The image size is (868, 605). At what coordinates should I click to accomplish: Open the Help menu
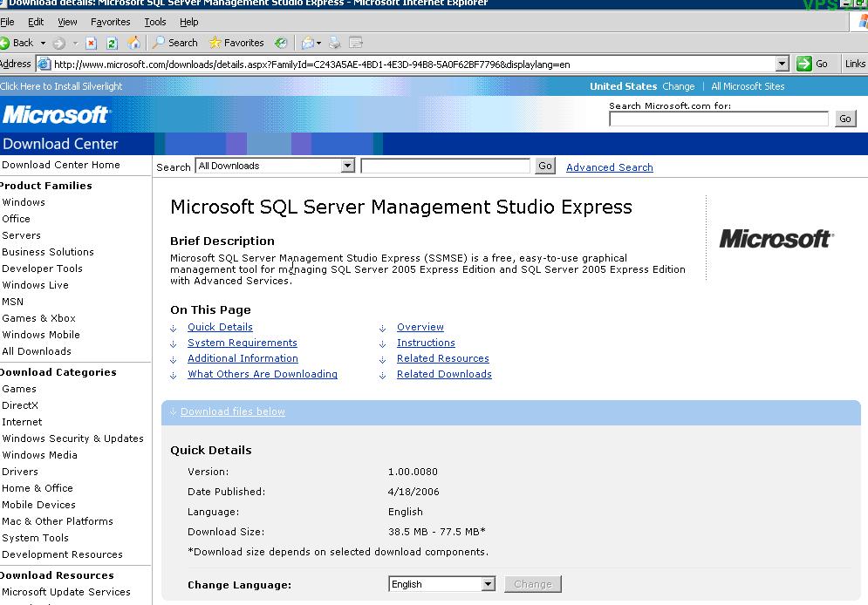[188, 22]
